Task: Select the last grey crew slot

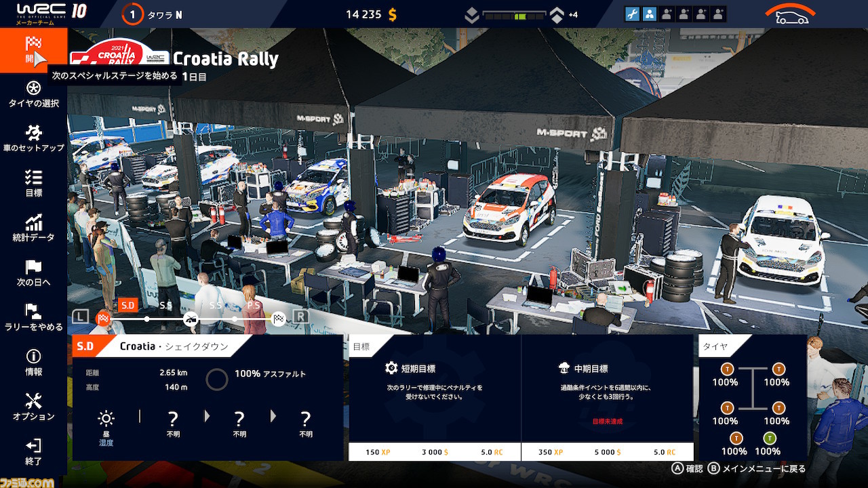Action: click(719, 14)
